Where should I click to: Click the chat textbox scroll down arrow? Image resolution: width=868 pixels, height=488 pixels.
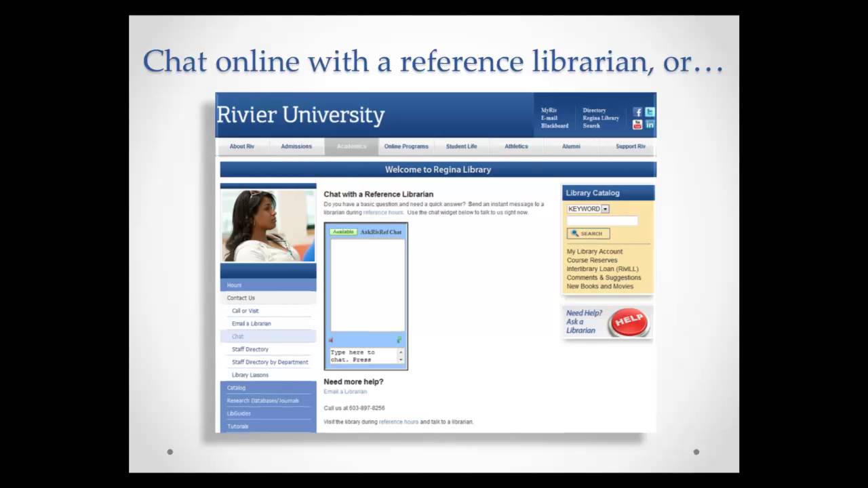point(401,360)
